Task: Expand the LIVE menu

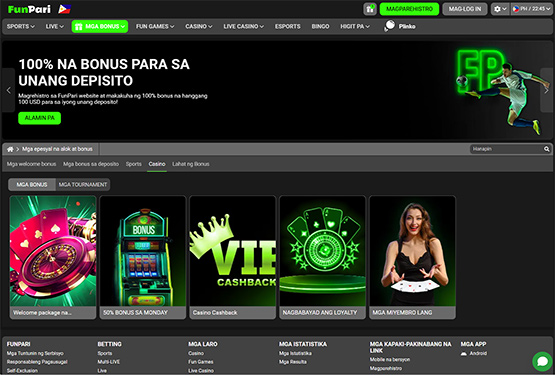Action: coord(54,26)
